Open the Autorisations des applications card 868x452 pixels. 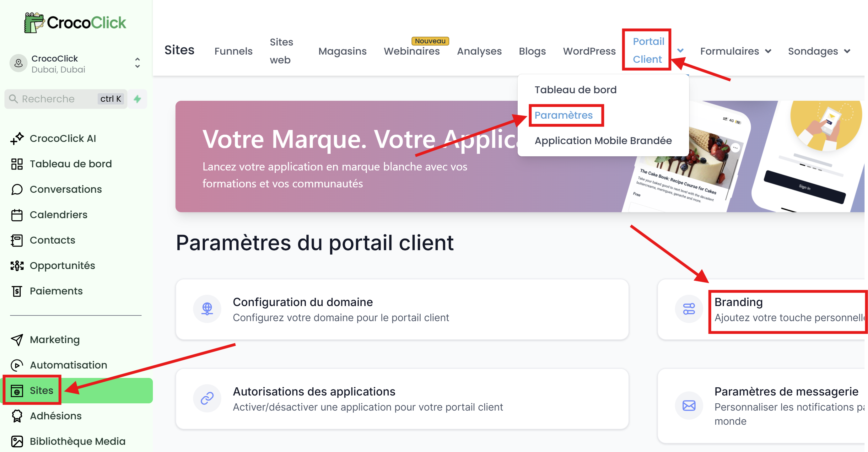(402, 399)
